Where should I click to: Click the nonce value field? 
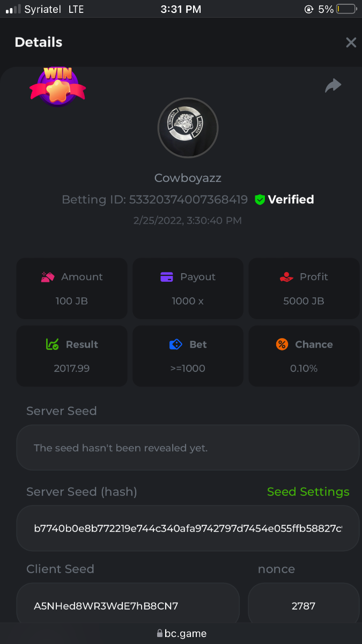tap(304, 606)
